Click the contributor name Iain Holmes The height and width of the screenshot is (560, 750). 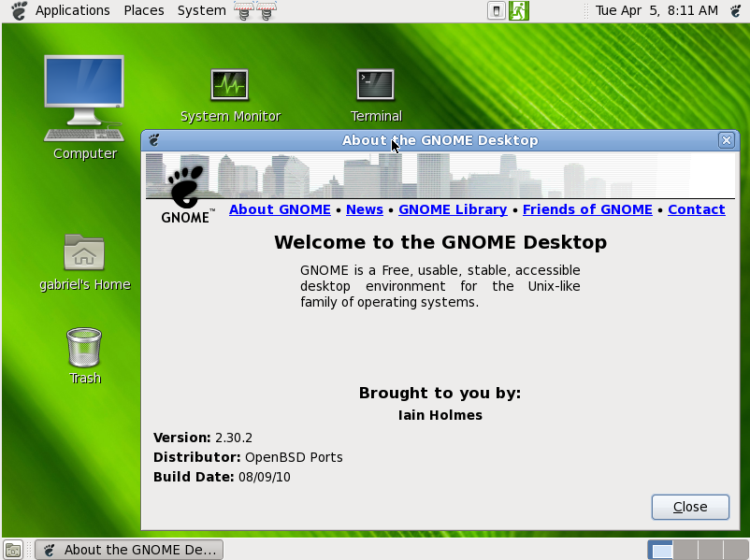tap(440, 415)
